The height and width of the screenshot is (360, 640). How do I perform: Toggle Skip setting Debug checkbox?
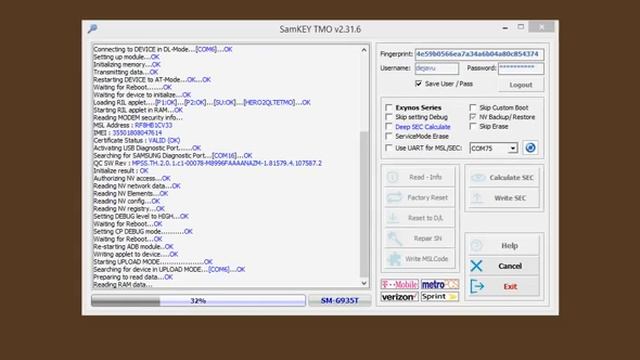pyautogui.click(x=389, y=117)
